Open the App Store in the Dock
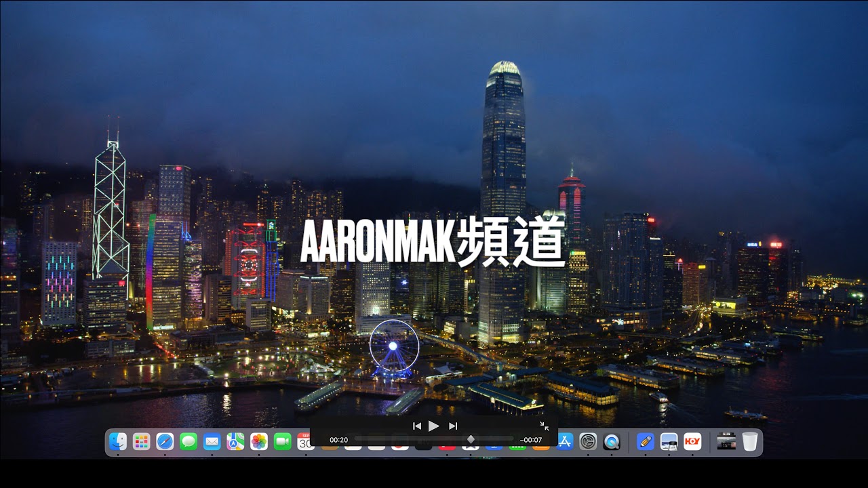 coord(565,442)
